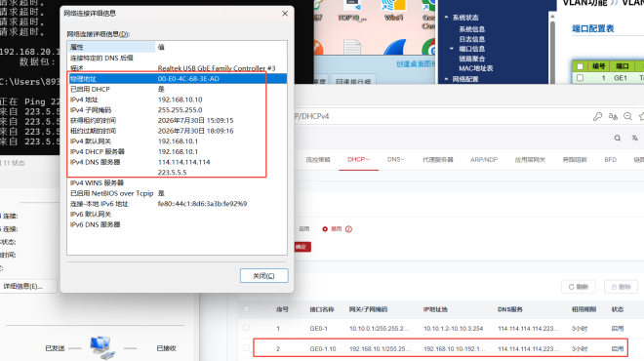Collapse the 系统状态 tree section

point(447,18)
